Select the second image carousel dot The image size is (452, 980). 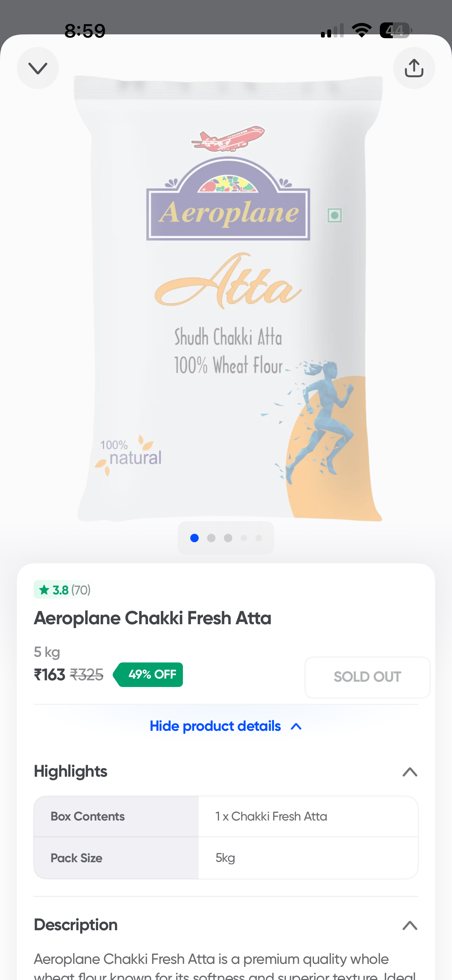[211, 538]
